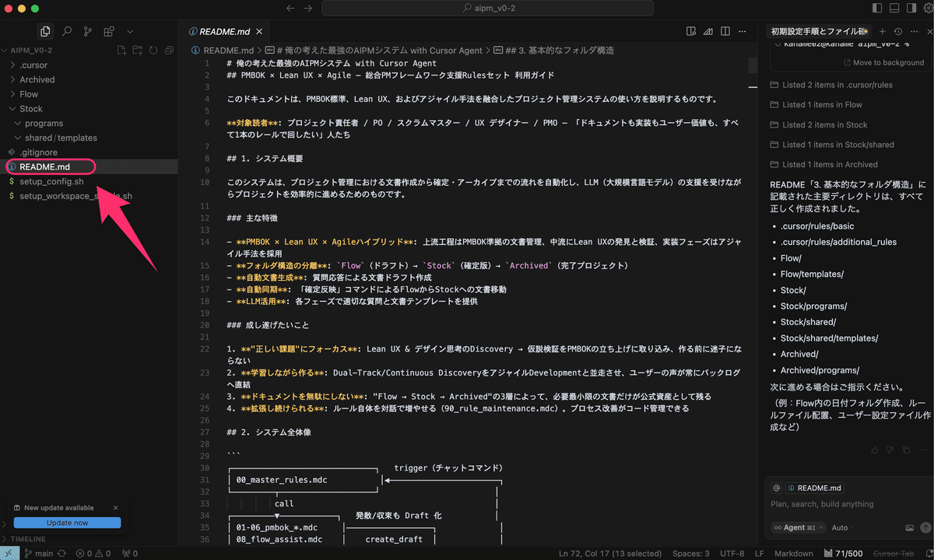Create a new file in AIPM_V0-2
The height and width of the screenshot is (560, 934).
[121, 49]
